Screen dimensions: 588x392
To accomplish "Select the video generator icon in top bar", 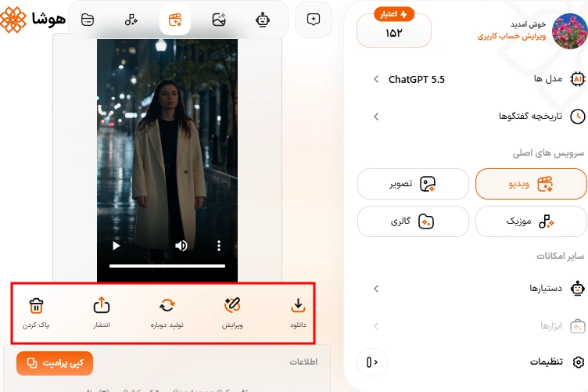I will [175, 20].
